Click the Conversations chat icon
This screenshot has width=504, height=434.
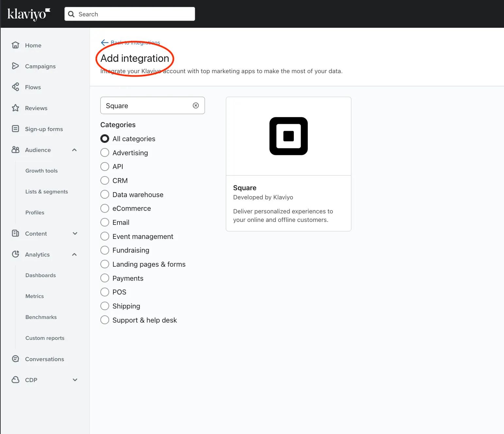coord(15,359)
